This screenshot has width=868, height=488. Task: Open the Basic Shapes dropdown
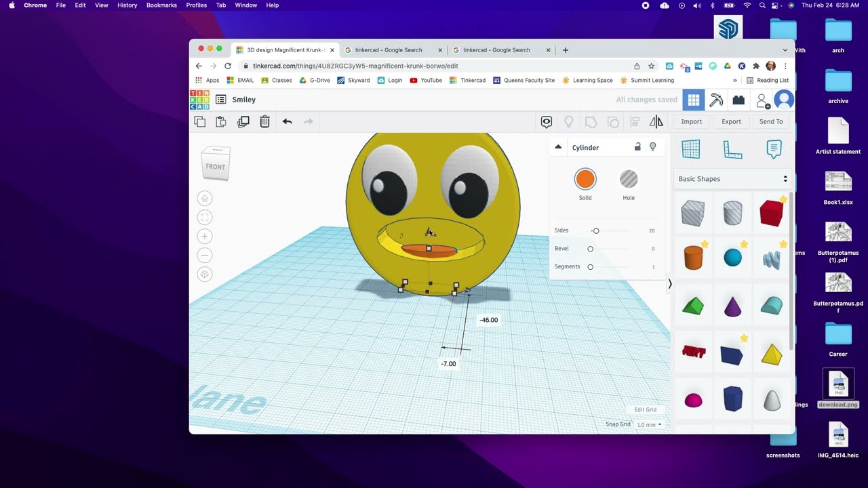(732, 179)
